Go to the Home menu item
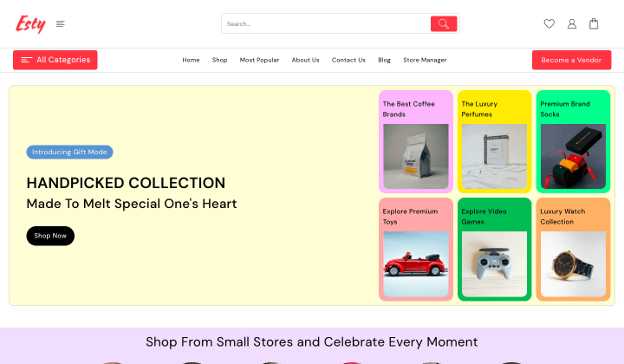 [x=191, y=60]
